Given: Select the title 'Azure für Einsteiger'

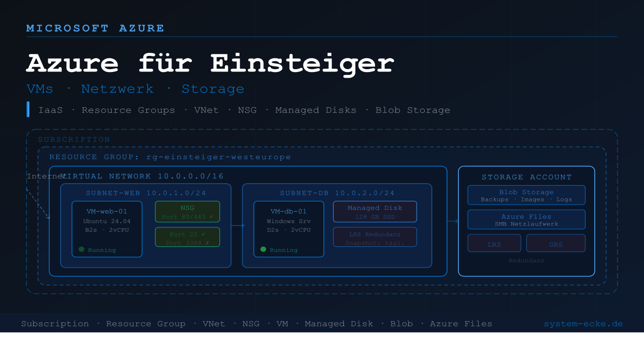Looking at the screenshot, I should [x=210, y=63].
